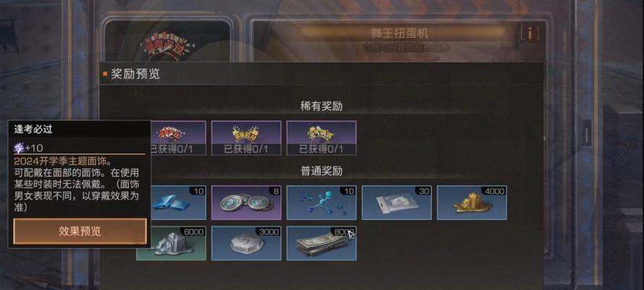Select the silver ore reward with quantity 6000
Viewport: 644px width, 290px height.
click(x=171, y=243)
